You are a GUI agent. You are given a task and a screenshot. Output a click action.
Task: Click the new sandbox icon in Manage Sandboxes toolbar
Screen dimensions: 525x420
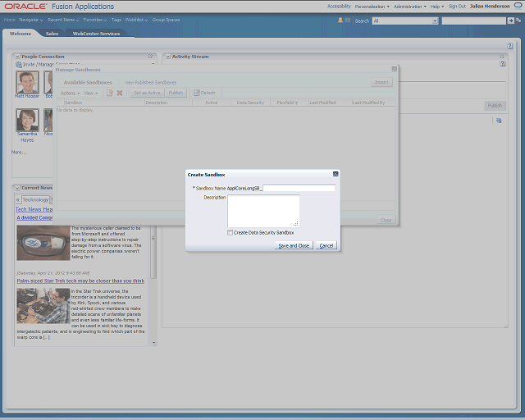coord(109,93)
